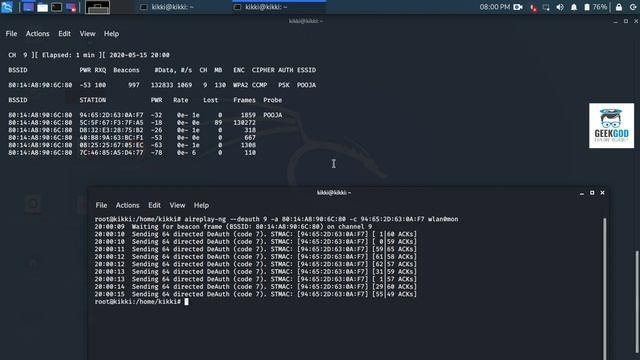This screenshot has height=360, width=640.
Task: Switch to the first kikki@kikki taskbar entry
Action: (x=167, y=7)
